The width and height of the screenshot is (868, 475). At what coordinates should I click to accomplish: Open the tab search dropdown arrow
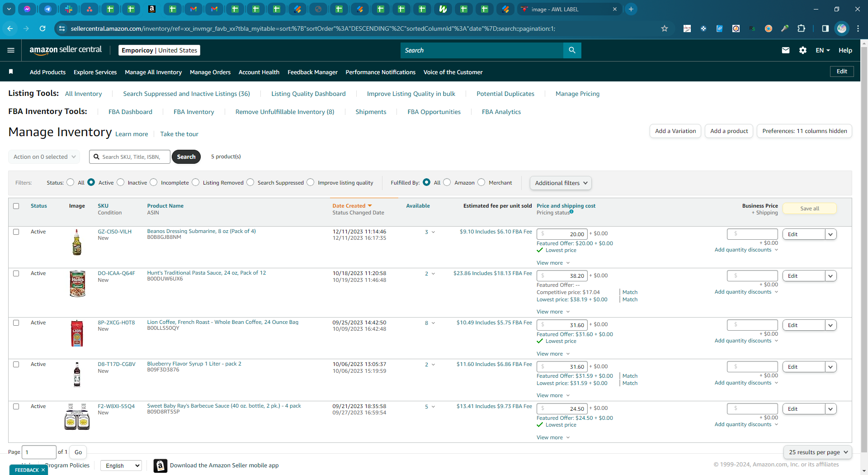9,9
